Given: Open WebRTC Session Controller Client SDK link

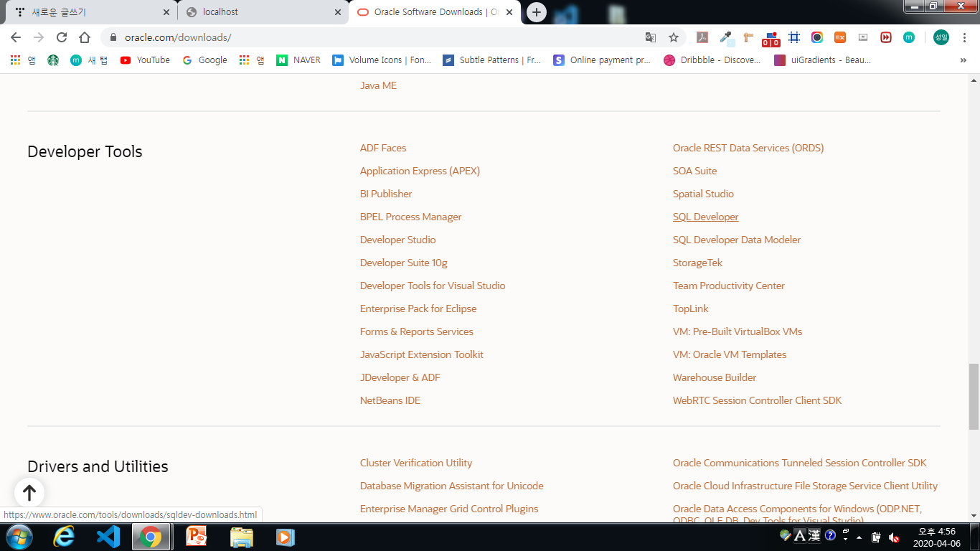Looking at the screenshot, I should coord(757,400).
